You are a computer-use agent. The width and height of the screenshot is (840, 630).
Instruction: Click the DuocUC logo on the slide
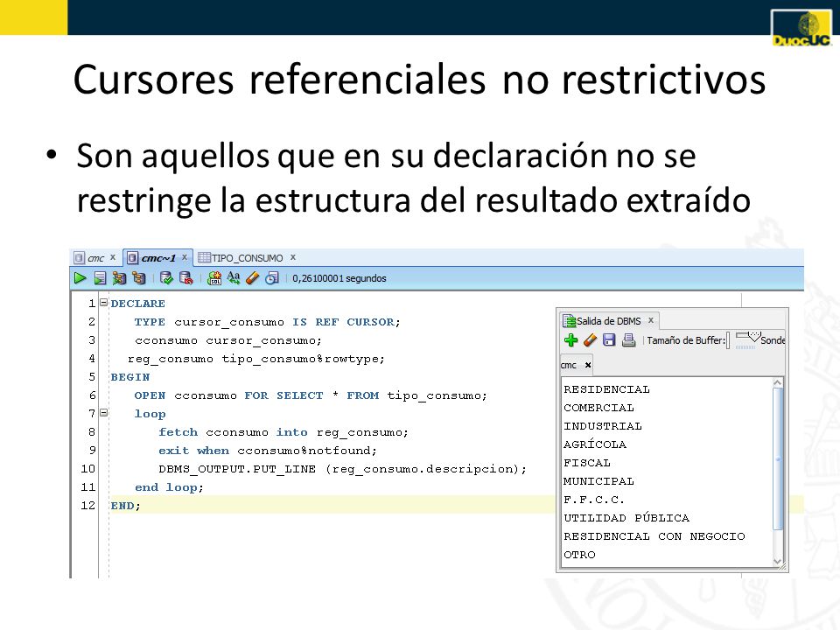point(801,29)
